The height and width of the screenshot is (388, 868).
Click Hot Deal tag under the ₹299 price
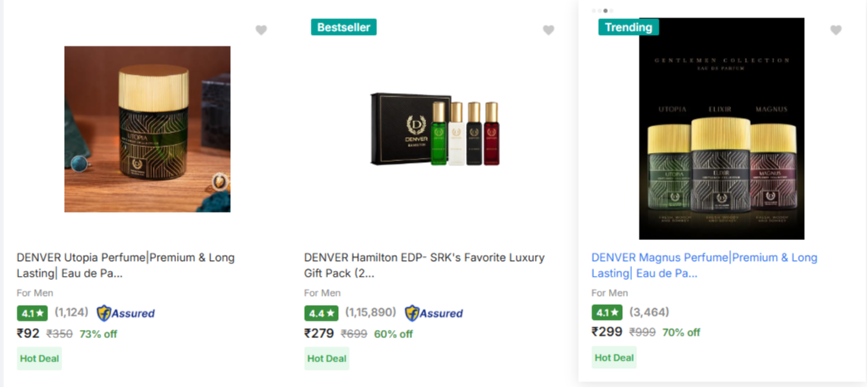[x=614, y=357]
